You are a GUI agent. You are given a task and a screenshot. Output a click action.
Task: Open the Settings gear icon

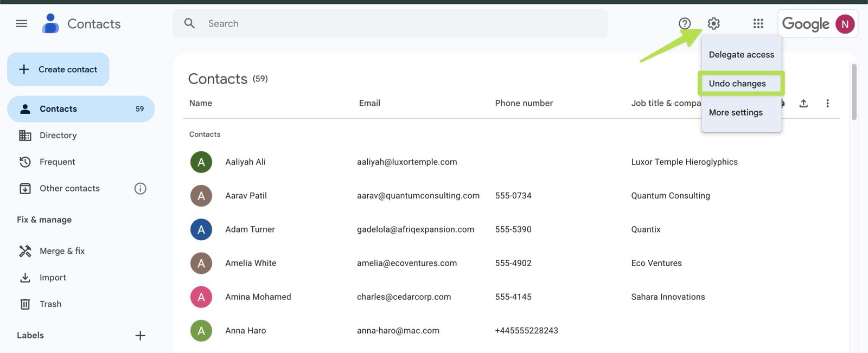pyautogui.click(x=713, y=23)
